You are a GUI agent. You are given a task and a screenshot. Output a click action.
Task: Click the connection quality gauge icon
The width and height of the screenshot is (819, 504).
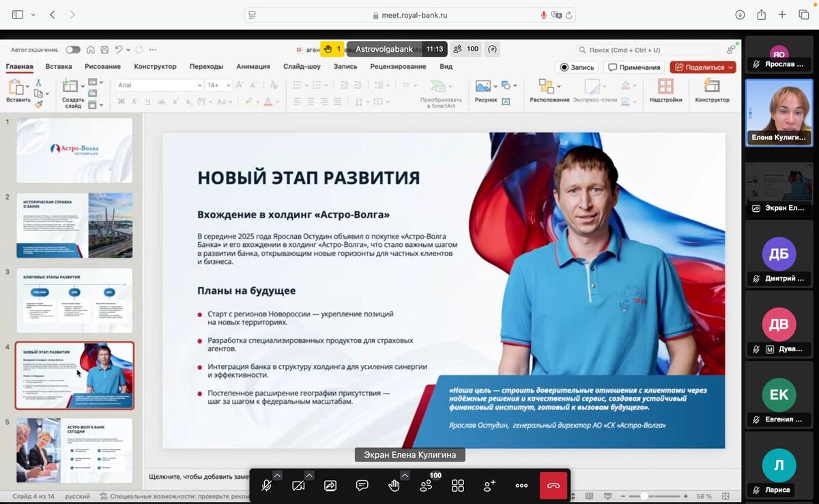493,49
